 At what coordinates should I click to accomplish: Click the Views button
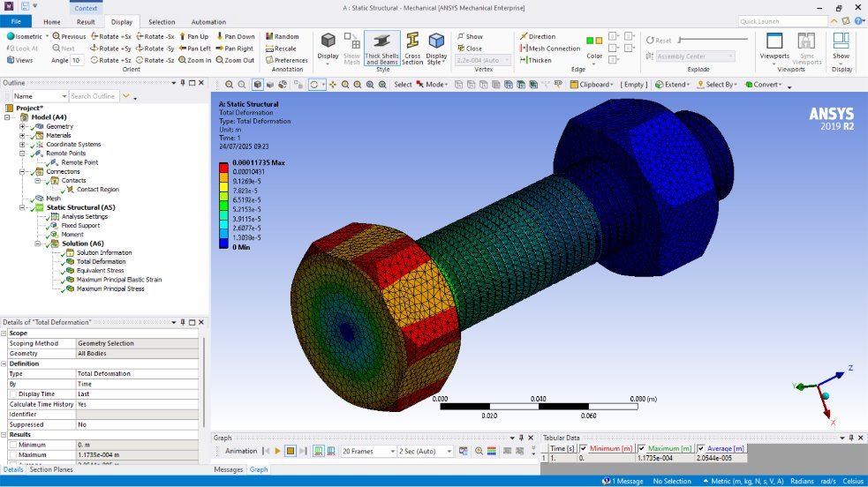pos(19,60)
